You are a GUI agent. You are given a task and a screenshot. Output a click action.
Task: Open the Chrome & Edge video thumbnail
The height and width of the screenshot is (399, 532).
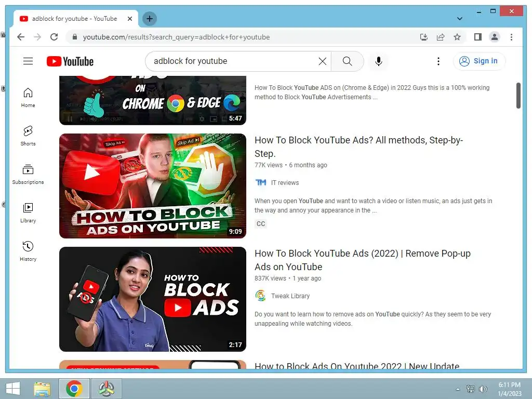tap(153, 100)
